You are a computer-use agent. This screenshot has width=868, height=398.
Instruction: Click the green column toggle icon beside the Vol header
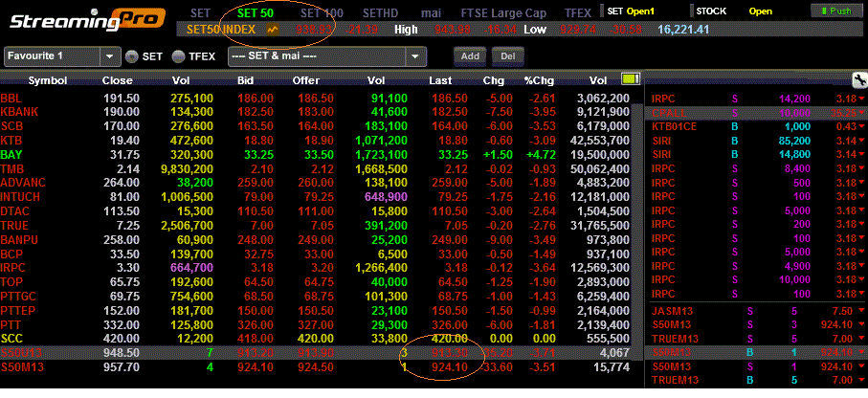[631, 79]
